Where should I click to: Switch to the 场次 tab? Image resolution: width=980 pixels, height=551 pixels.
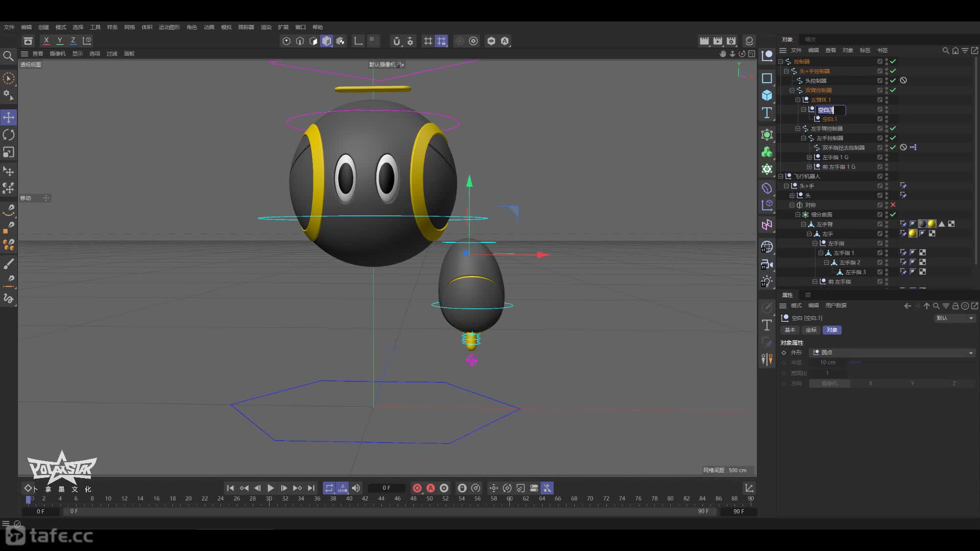pyautogui.click(x=810, y=39)
